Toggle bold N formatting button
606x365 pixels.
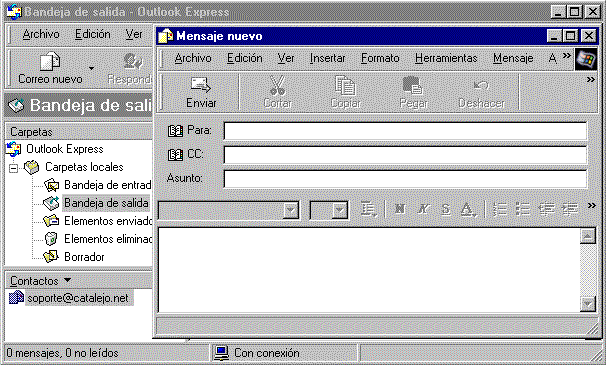coord(400,209)
